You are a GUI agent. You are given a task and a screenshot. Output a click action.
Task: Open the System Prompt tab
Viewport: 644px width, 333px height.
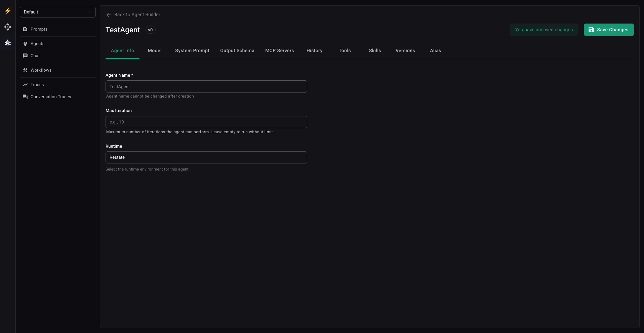(x=192, y=50)
